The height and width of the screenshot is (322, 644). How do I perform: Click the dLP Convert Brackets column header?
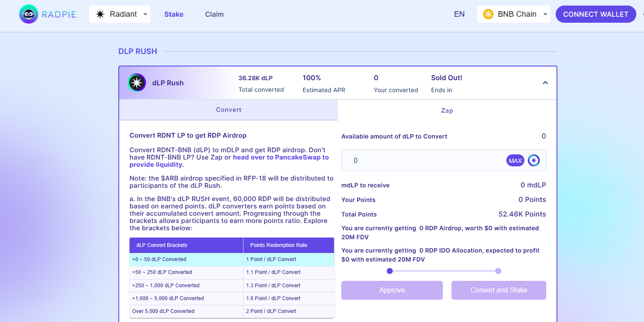[186, 245]
